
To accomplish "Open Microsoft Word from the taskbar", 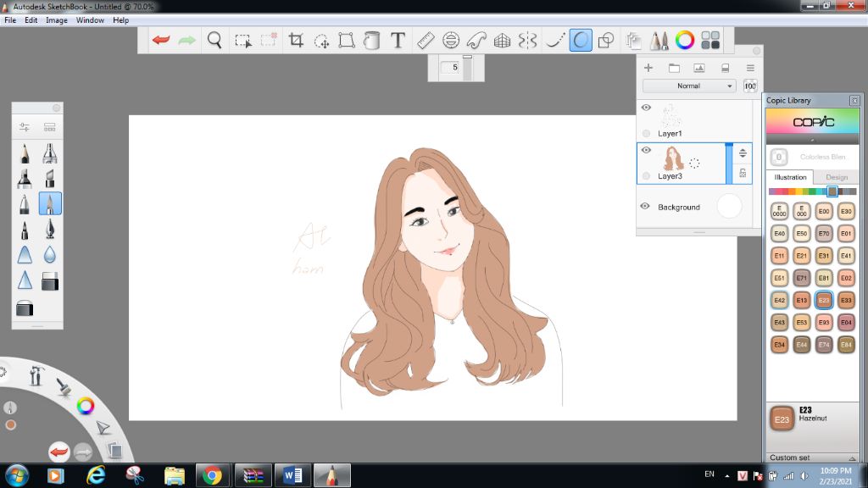I will pyautogui.click(x=292, y=475).
